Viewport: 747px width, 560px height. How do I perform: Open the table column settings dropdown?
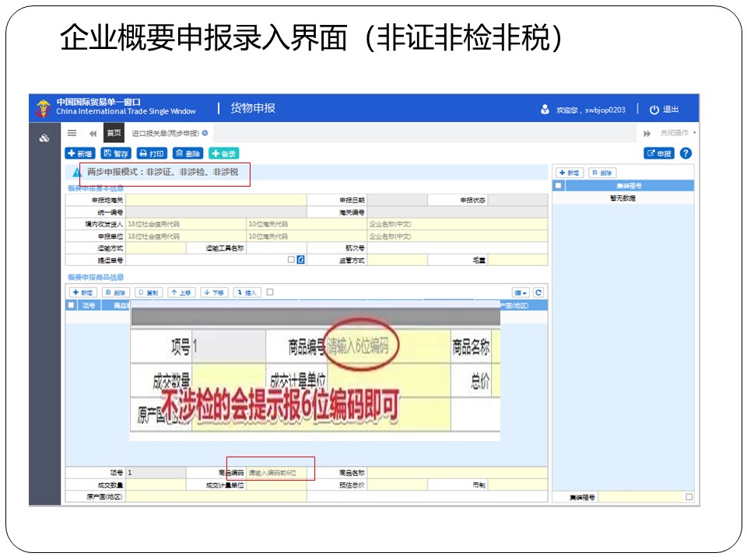pyautogui.click(x=521, y=292)
